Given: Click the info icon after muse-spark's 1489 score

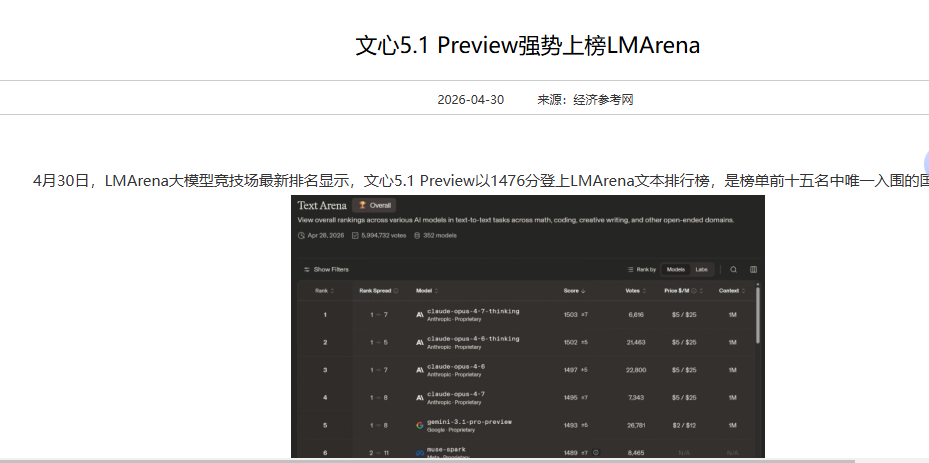Looking at the screenshot, I should coord(596,453).
